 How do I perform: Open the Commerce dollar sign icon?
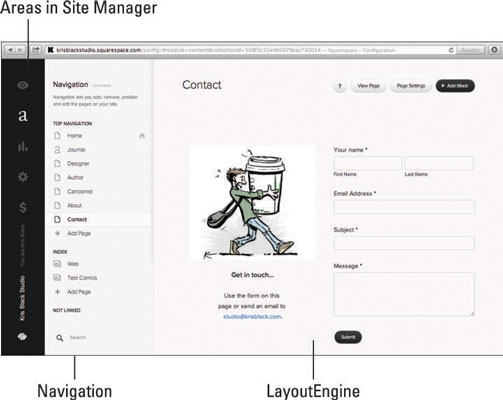click(23, 207)
